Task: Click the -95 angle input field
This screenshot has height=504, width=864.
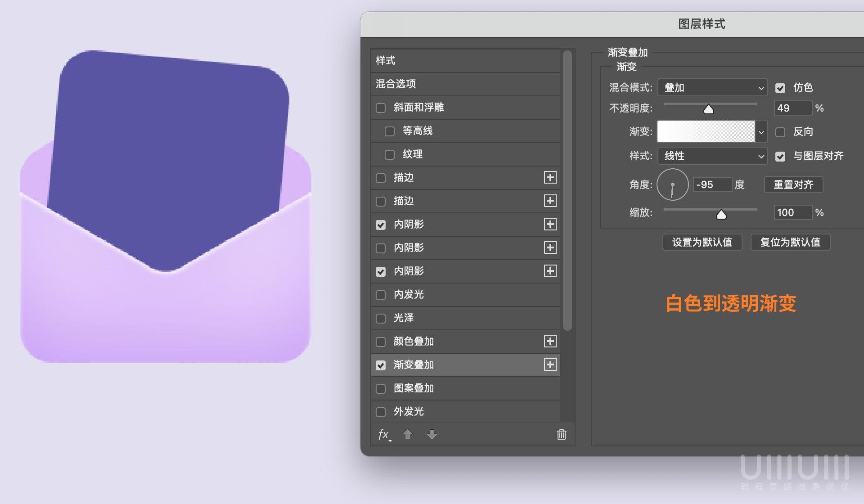Action: [712, 184]
